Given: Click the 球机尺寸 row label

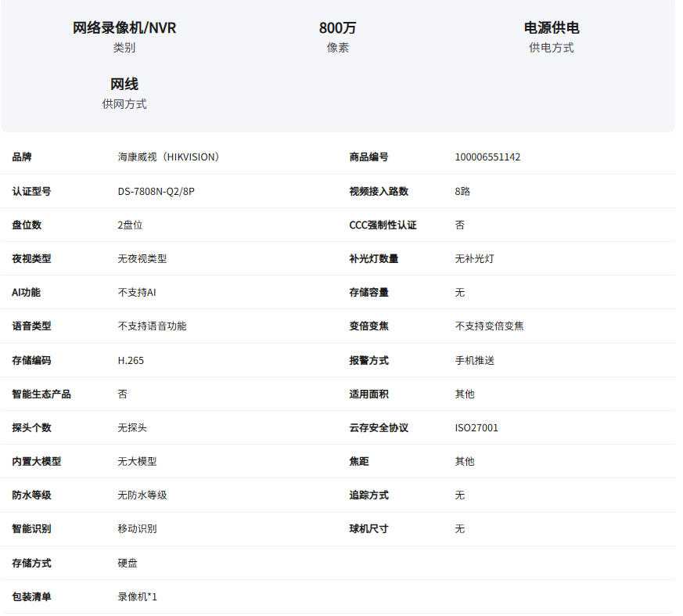Looking at the screenshot, I should [368, 528].
